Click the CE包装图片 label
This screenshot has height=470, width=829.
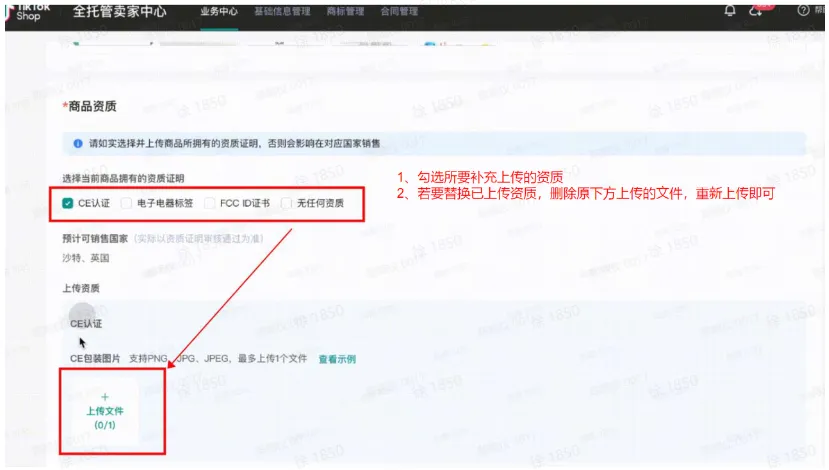95,358
